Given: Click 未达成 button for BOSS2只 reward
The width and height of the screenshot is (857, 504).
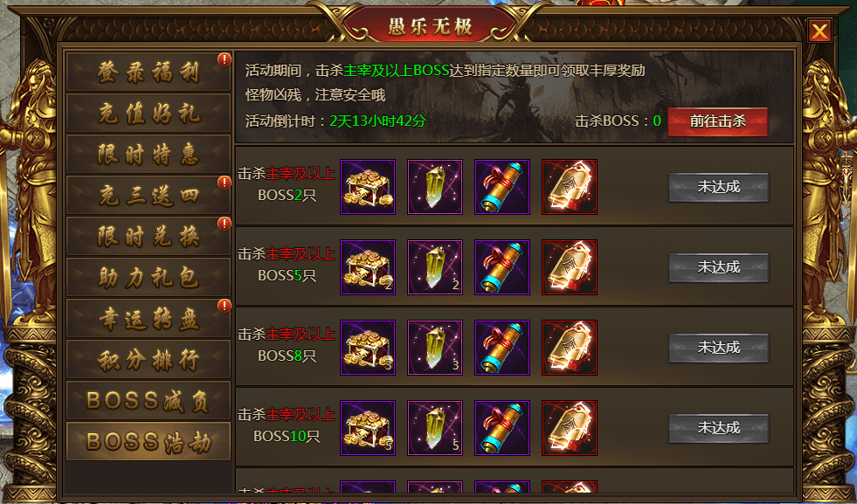Looking at the screenshot, I should tap(718, 188).
